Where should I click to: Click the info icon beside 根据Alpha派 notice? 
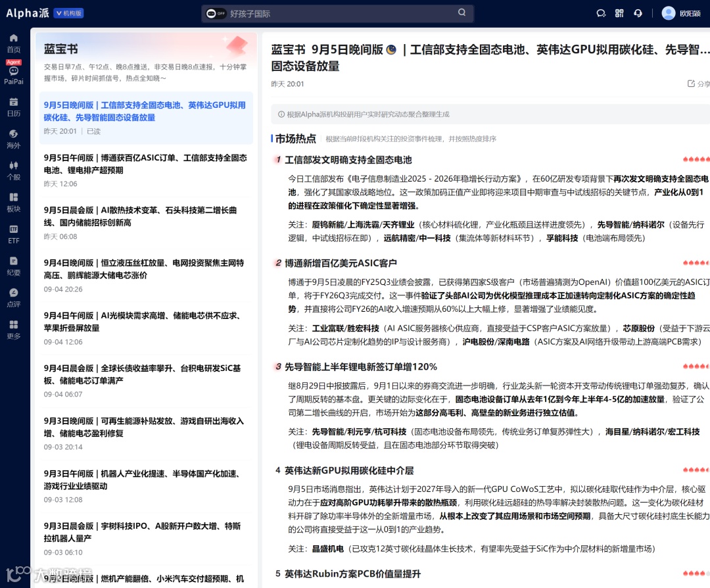[x=281, y=114]
